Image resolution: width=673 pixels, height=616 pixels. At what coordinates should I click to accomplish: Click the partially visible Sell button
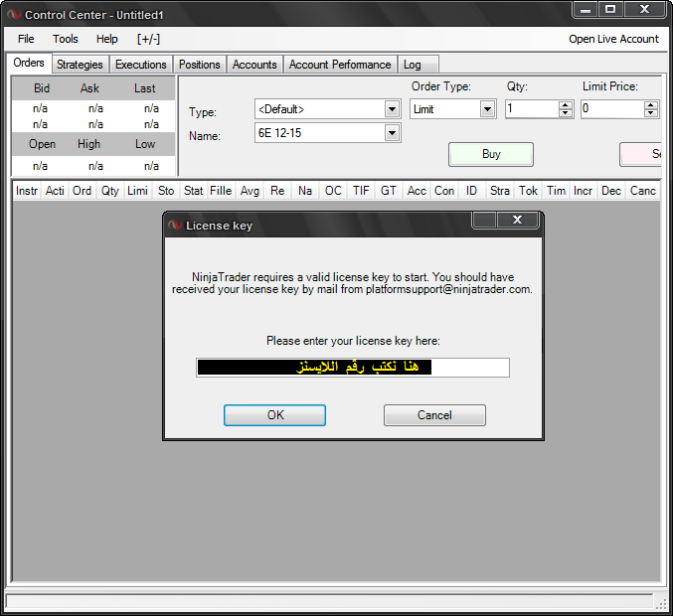(x=640, y=154)
